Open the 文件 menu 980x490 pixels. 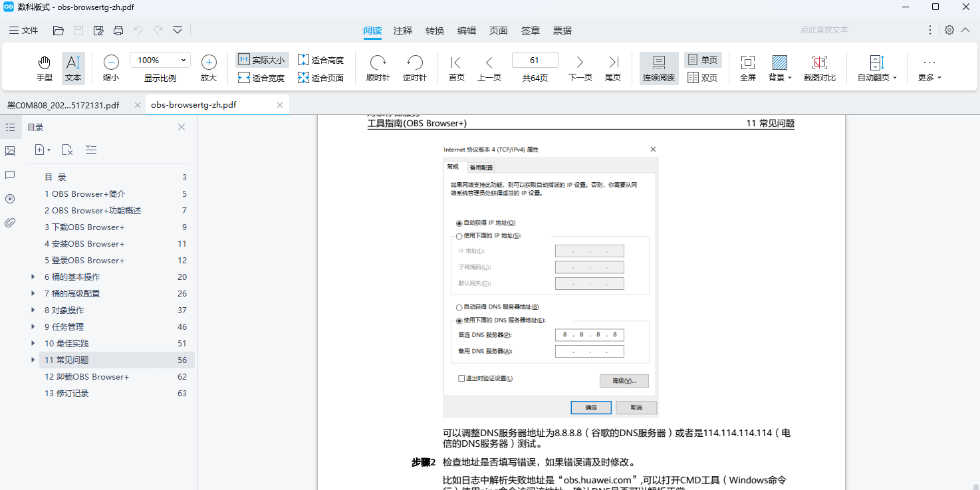[x=24, y=30]
